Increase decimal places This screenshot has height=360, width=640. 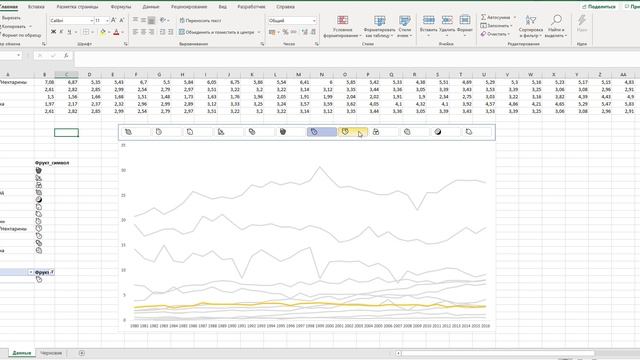[304, 32]
